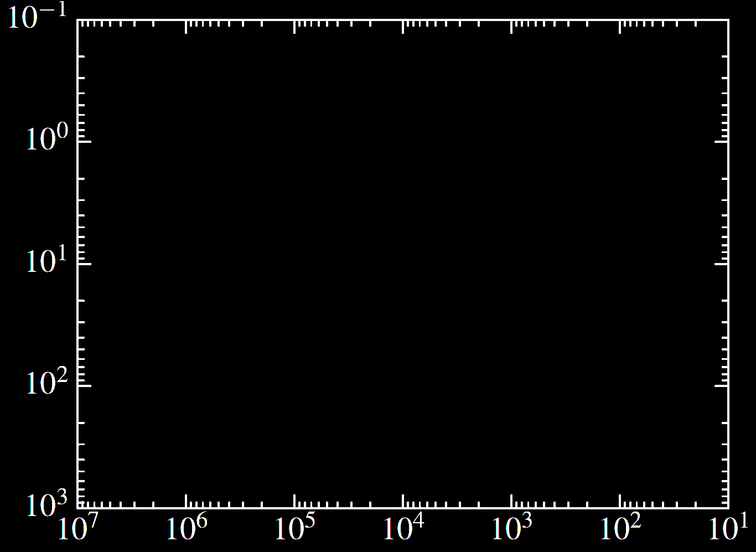756x552 pixels.
Task: Click the 10^2 x-axis label at bottom
Action: click(620, 528)
